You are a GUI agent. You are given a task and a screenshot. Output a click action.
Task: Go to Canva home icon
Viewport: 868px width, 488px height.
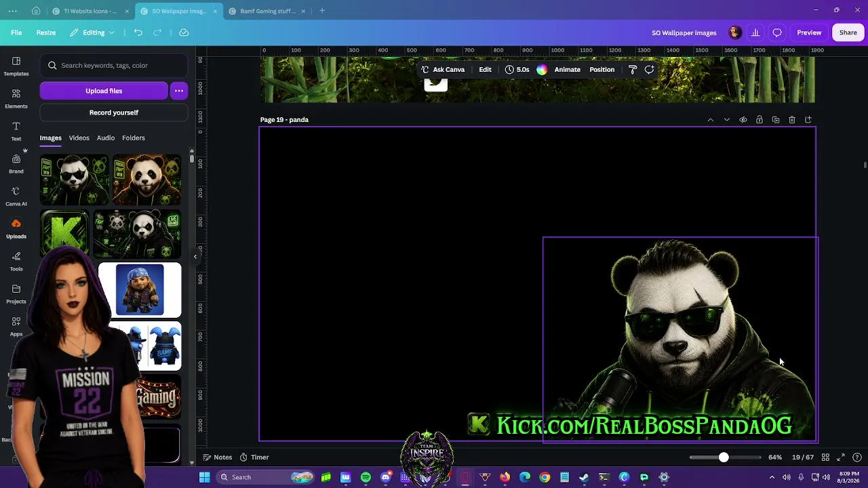click(x=36, y=11)
